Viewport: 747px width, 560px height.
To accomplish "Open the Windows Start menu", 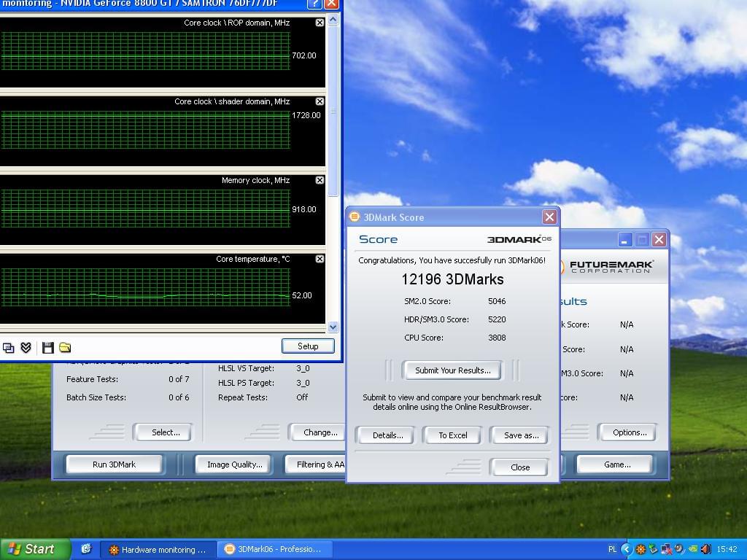I will tap(35, 549).
